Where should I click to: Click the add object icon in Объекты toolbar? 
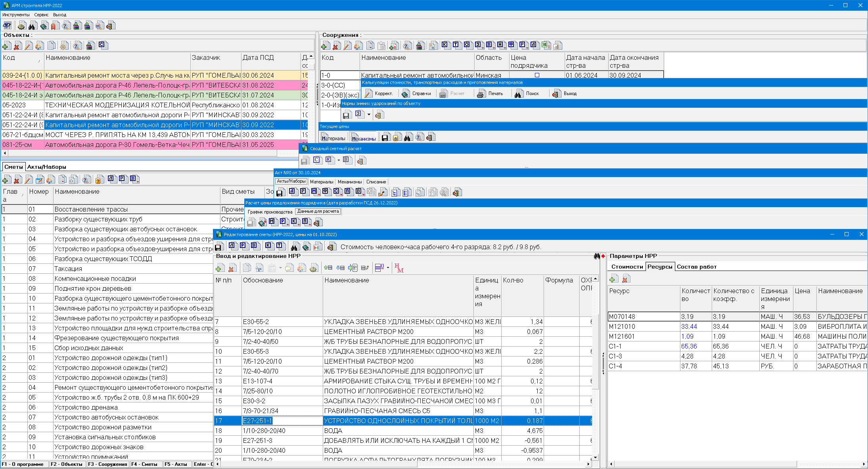tap(7, 46)
